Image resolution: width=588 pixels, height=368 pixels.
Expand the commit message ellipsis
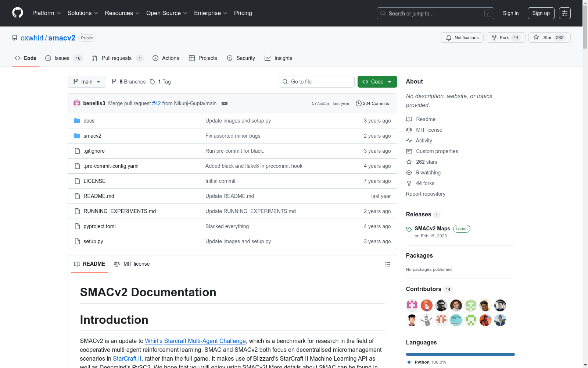225,103
